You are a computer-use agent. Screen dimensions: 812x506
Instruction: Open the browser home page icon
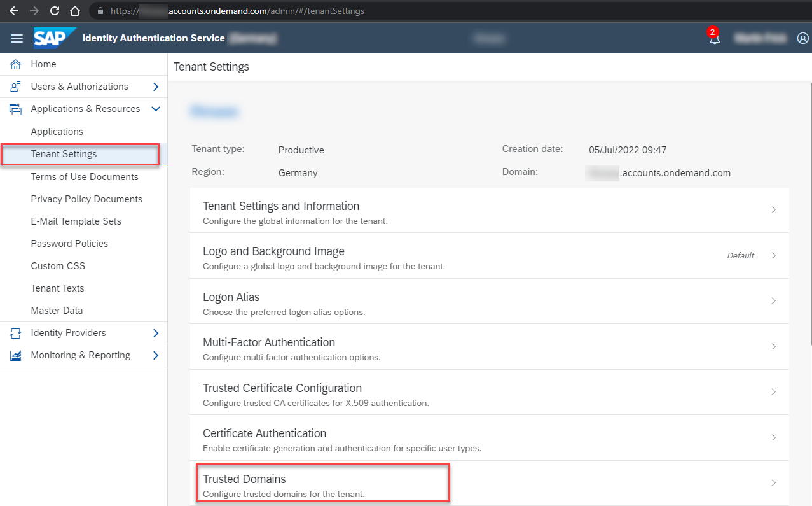tap(75, 11)
